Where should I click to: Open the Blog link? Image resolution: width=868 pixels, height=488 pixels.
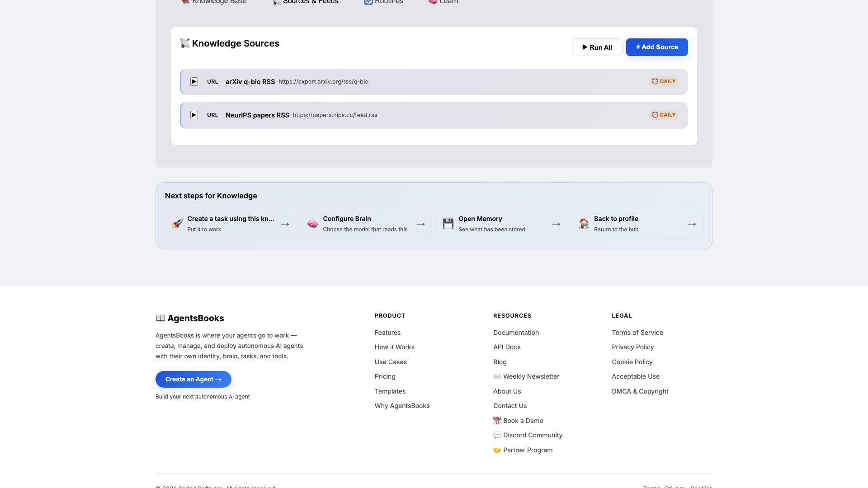(x=500, y=362)
